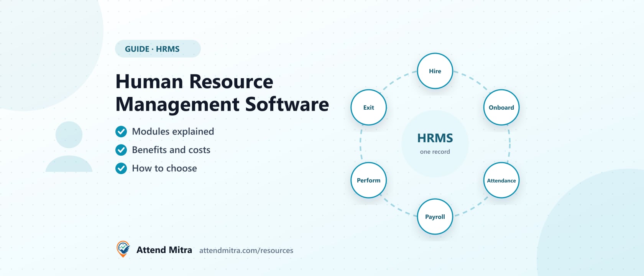Open the attendmitra.com/resources link
Image resolution: width=644 pixels, height=276 pixels.
[x=246, y=250]
